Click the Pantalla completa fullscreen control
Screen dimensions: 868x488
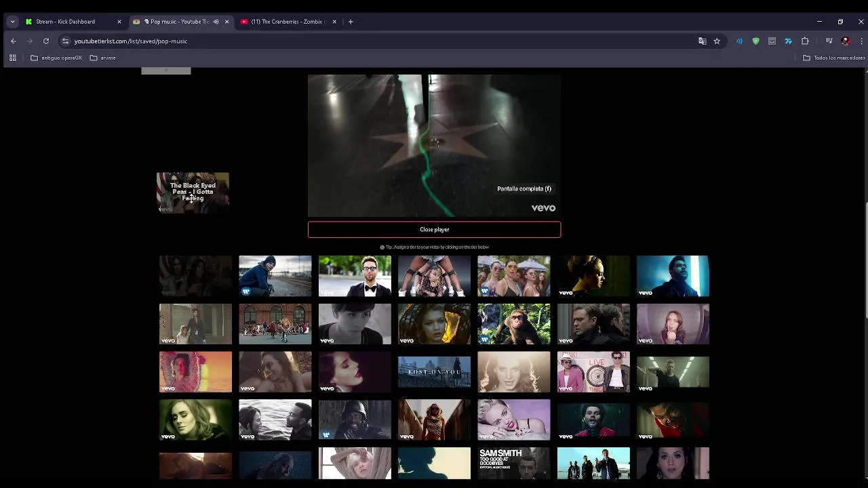click(x=524, y=188)
